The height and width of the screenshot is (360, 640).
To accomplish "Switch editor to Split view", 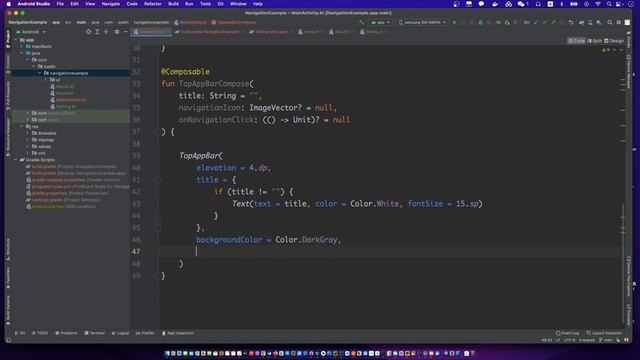I will pos(594,41).
